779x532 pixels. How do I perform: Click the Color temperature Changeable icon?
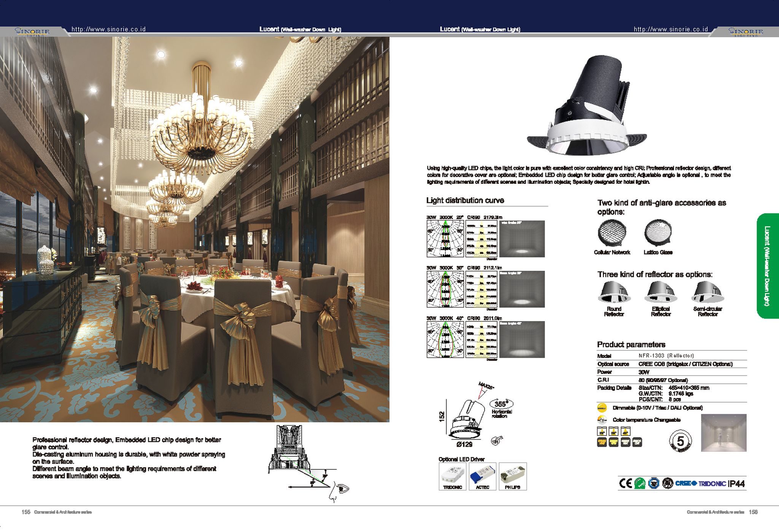(x=602, y=420)
